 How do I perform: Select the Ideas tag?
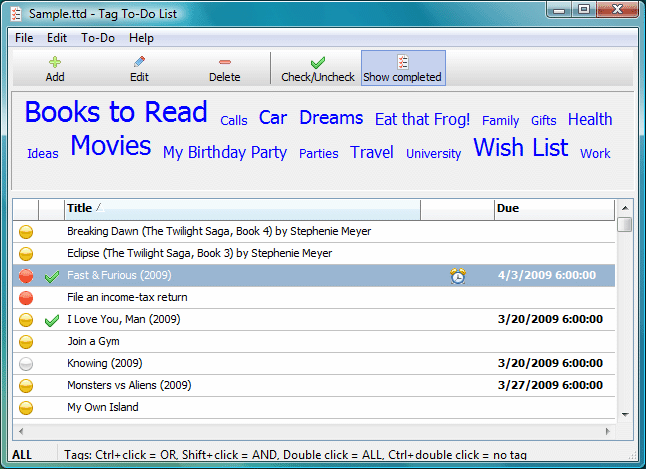tap(43, 154)
